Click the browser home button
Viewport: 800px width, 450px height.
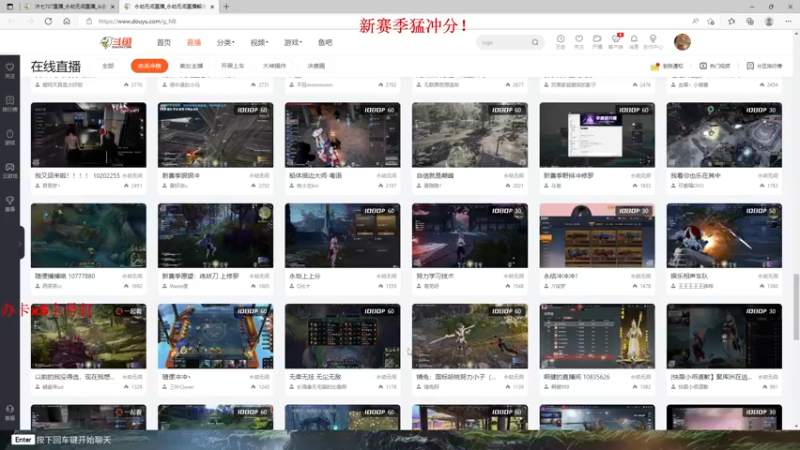tap(67, 21)
